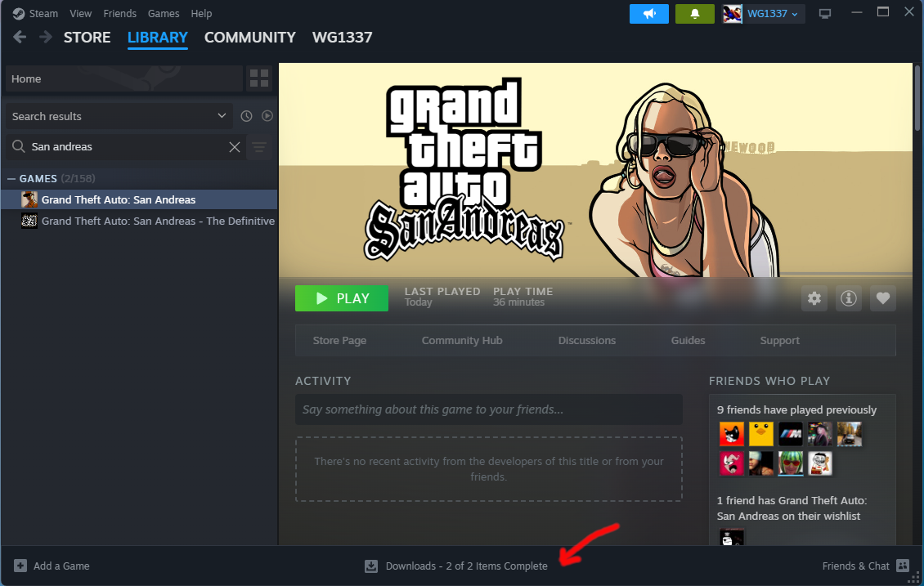Collapse the GAMES category
The height and width of the screenshot is (586, 924).
coord(11,178)
